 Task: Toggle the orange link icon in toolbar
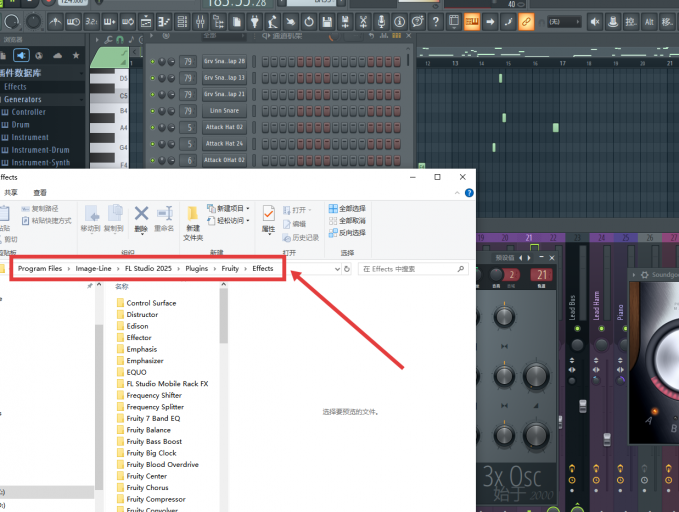526,22
